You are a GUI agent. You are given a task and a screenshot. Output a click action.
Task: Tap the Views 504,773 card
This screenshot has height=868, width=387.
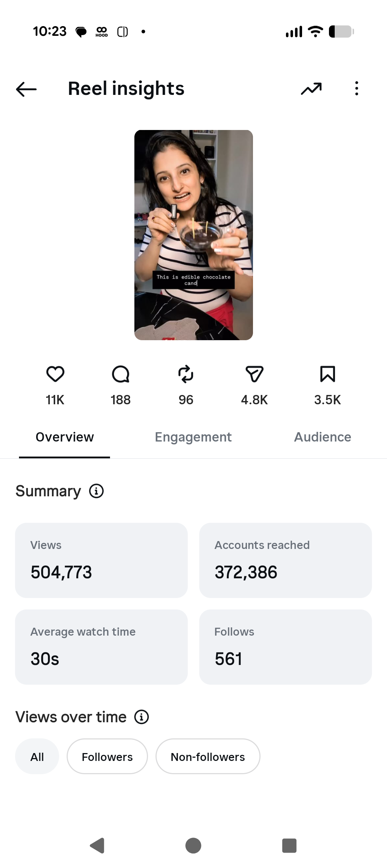[101, 560]
